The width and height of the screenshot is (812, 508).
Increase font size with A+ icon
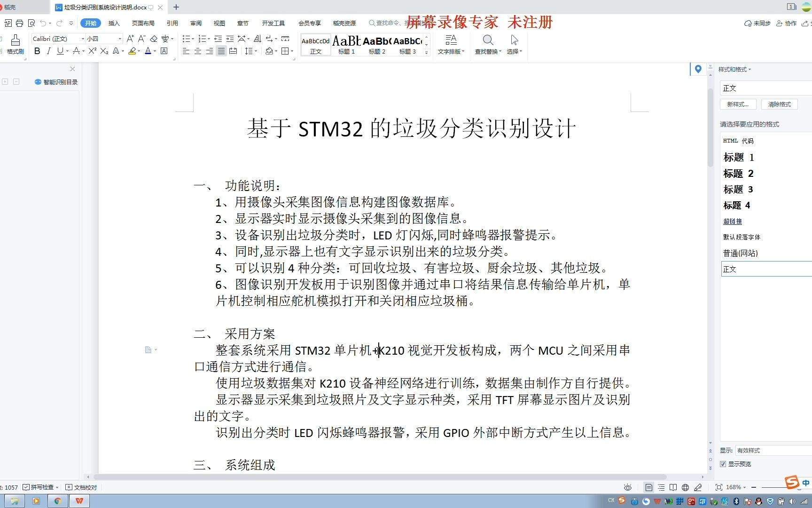coord(130,39)
